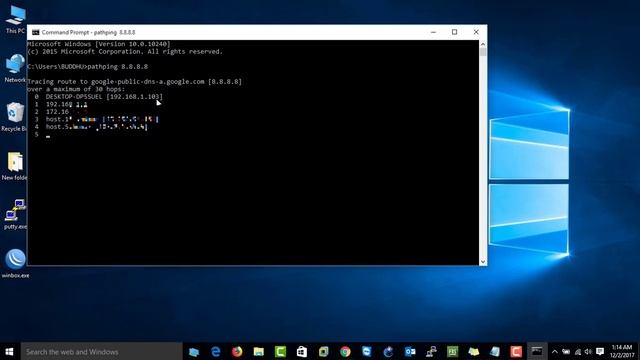Click the 'Microsoft Windows [Version 10.0.10240]' line
Image resolution: width=640 pixels, height=360 pixels.
[x=99, y=44]
